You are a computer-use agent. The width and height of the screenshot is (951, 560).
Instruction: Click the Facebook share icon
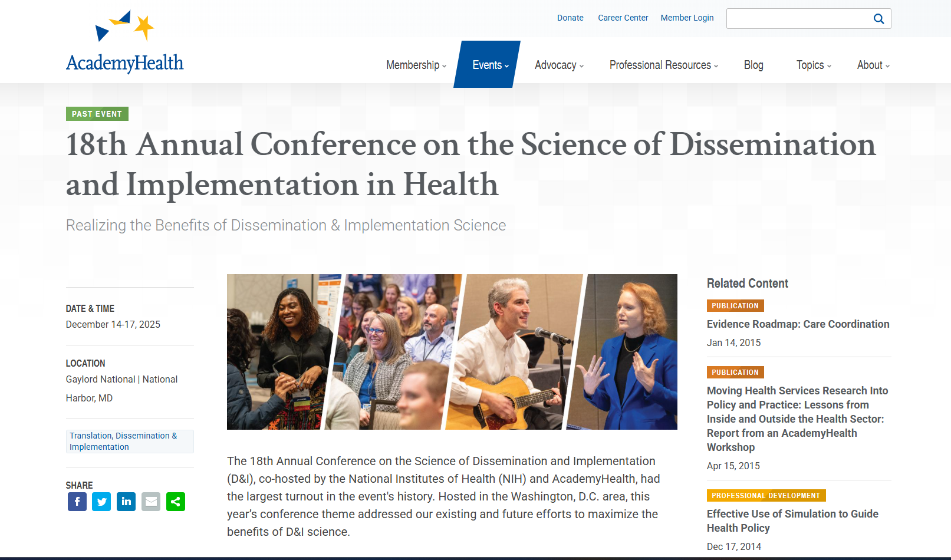77,502
